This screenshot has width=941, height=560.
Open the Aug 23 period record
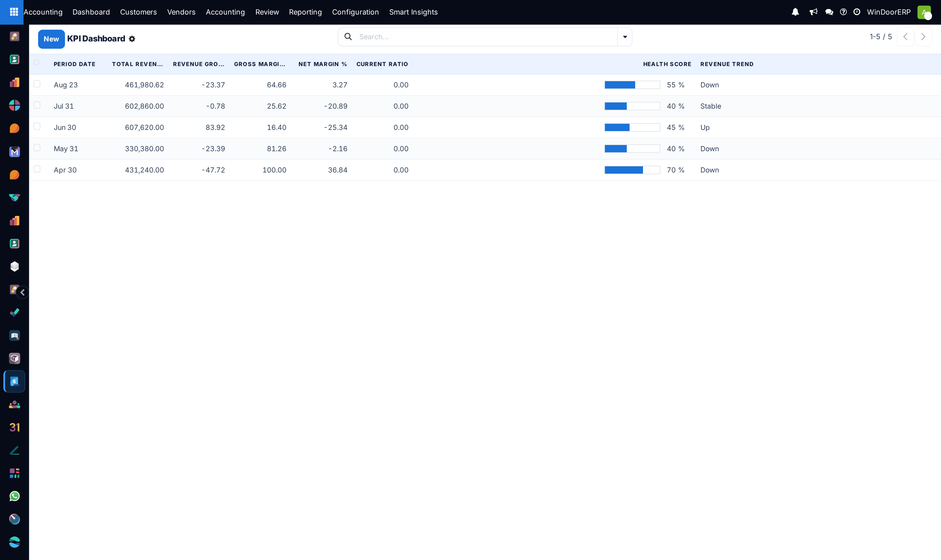pyautogui.click(x=66, y=85)
